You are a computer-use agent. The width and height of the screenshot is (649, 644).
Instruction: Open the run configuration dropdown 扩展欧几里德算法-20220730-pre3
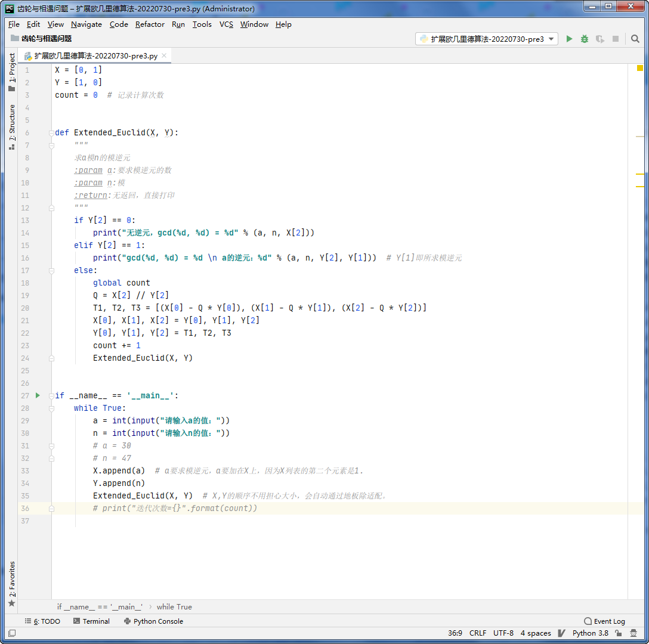click(x=487, y=39)
